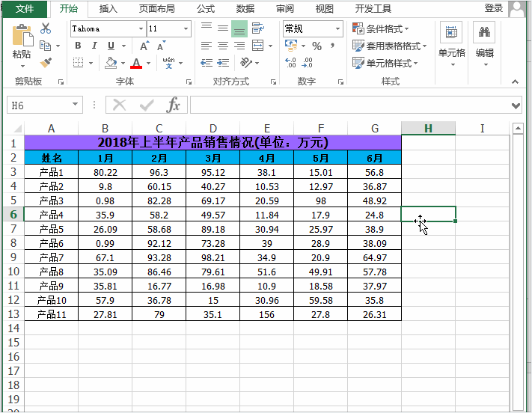Click the Cut scissors icon

click(x=46, y=28)
